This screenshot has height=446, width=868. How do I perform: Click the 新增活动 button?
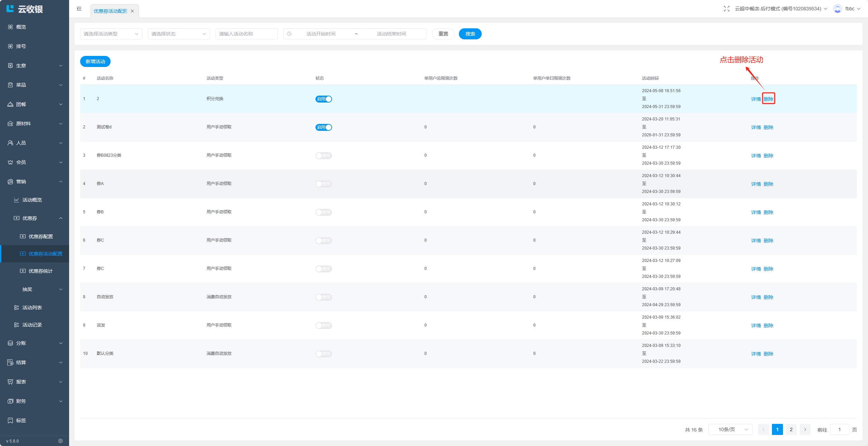click(x=95, y=61)
